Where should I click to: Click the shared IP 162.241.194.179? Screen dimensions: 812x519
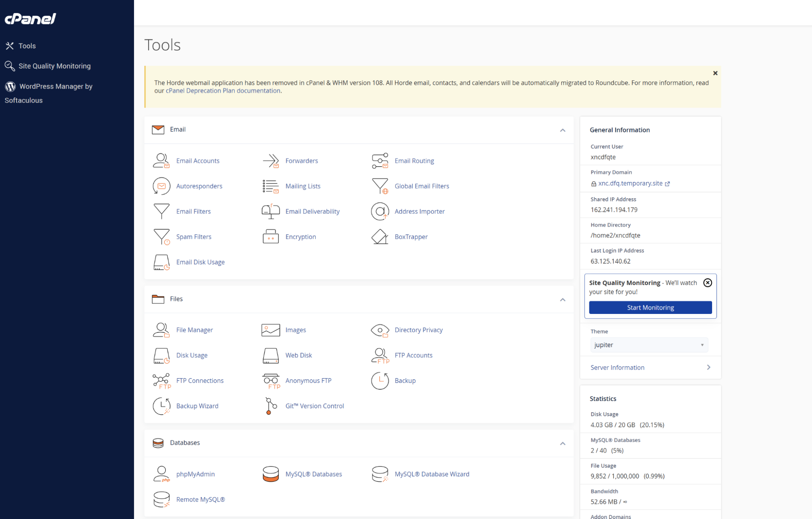point(614,210)
